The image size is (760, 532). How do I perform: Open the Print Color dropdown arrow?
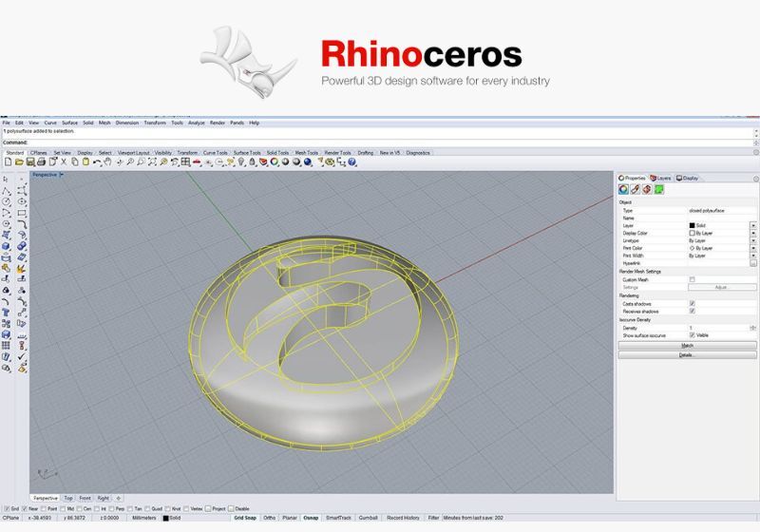click(x=752, y=248)
